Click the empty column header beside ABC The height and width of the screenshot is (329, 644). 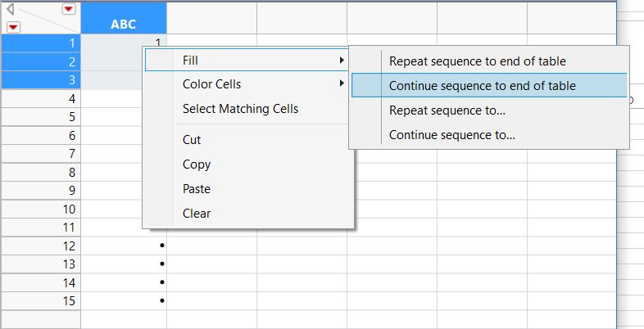[x=211, y=17]
